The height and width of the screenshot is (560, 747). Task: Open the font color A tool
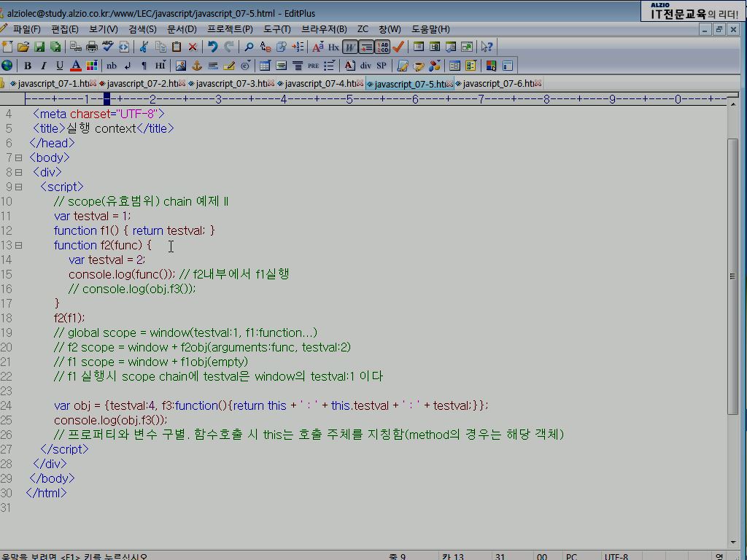point(76,66)
